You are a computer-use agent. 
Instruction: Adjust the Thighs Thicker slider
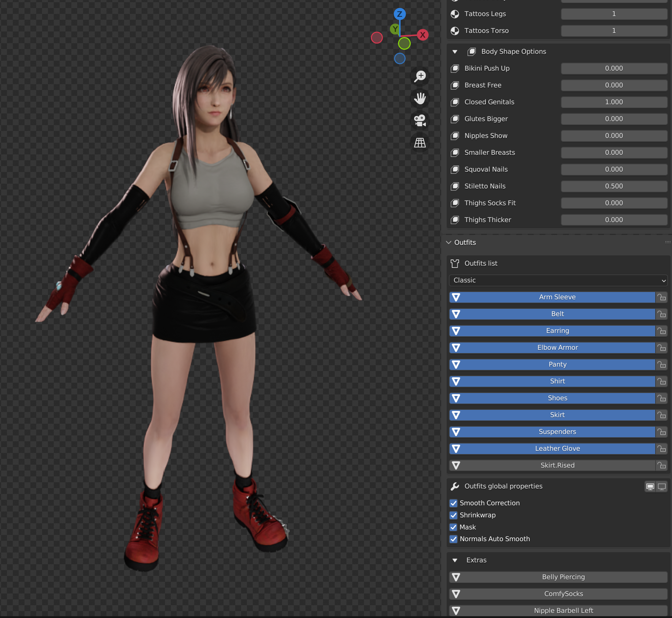click(x=614, y=220)
